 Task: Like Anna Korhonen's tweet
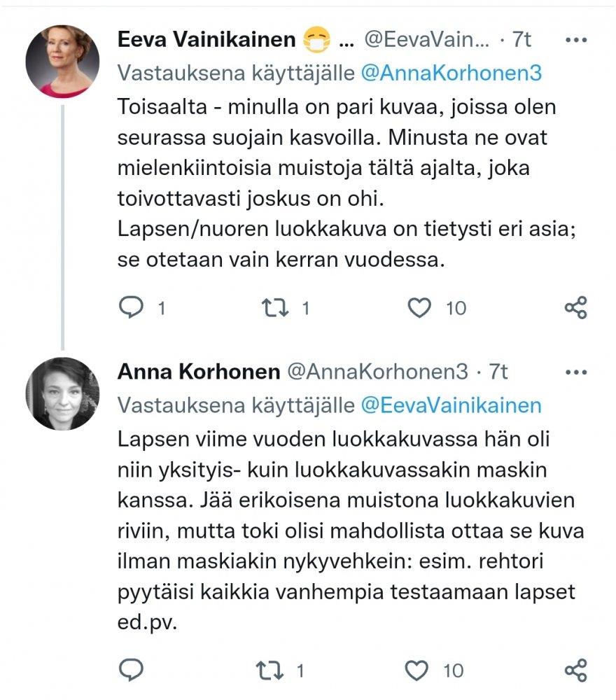click(417, 671)
